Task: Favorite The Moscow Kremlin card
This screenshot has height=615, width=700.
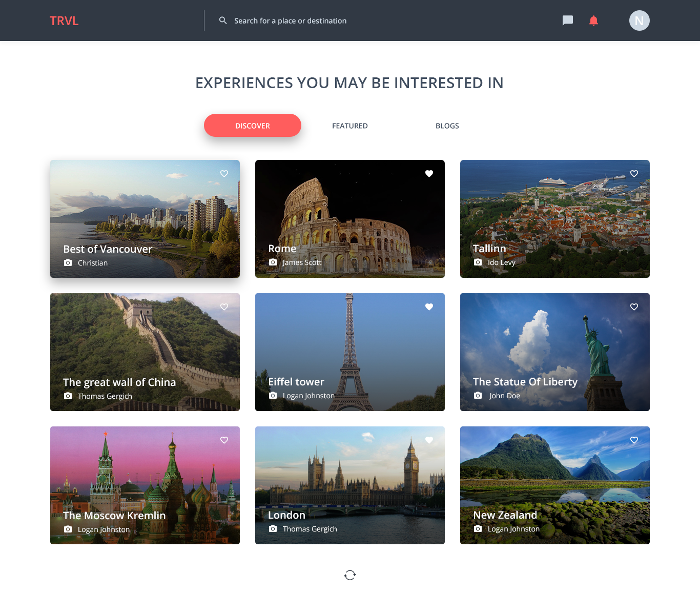Action: coord(224,440)
